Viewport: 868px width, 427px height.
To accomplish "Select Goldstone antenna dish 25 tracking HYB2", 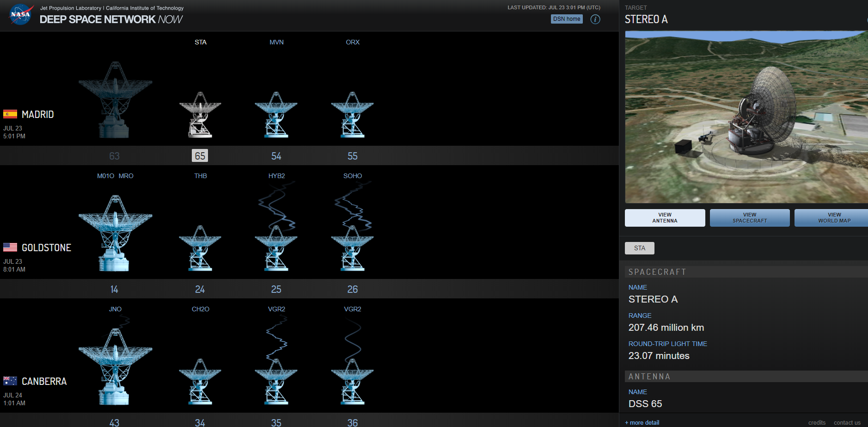I will coord(276,248).
